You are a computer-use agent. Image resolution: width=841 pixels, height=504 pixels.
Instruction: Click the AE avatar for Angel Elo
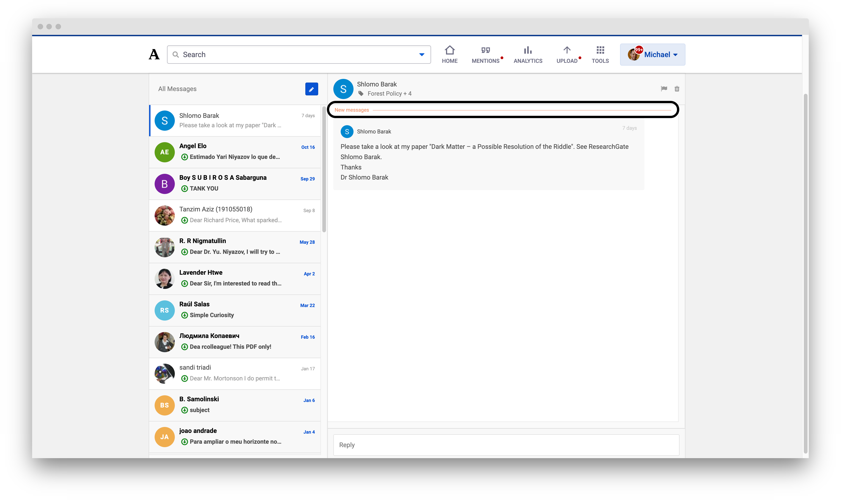pos(164,152)
